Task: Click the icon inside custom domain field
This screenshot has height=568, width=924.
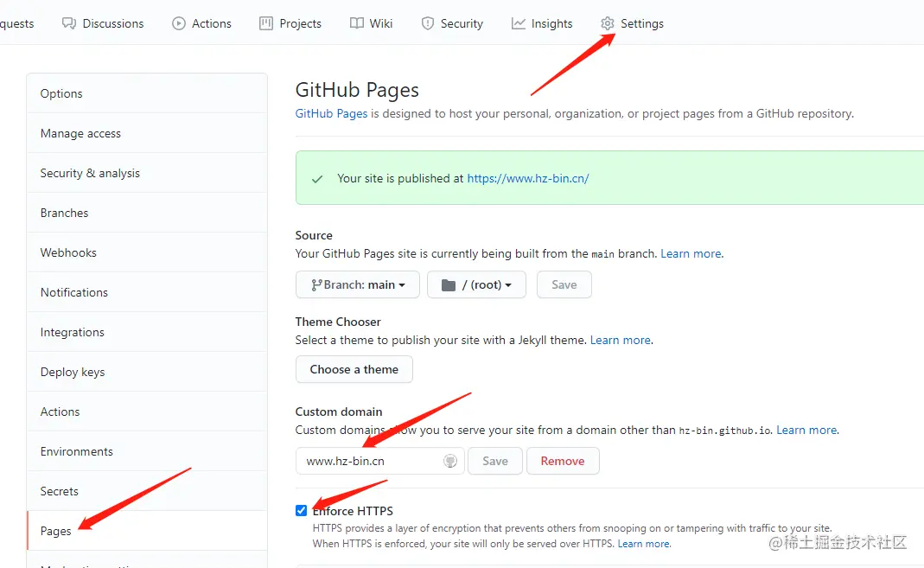Action: coord(450,461)
